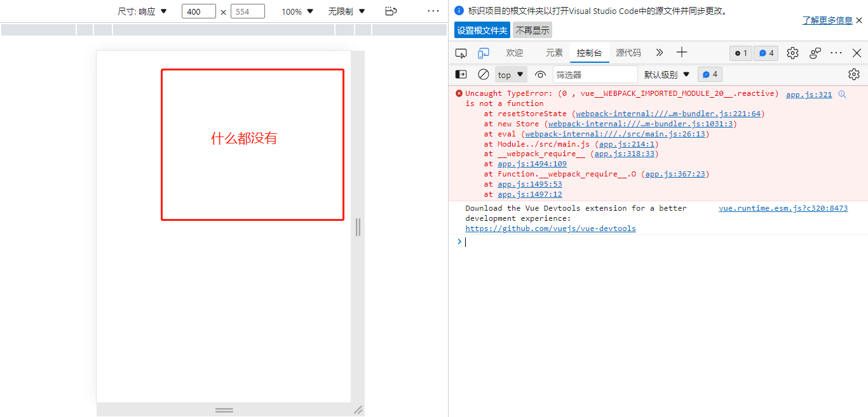The image size is (868, 417).
Task: Click the right edge viewport resize handle
Action: tap(358, 227)
